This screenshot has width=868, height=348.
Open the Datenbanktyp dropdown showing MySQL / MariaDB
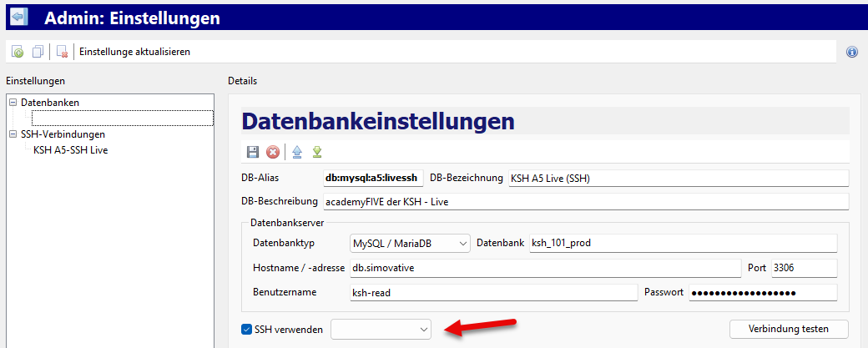pos(411,244)
